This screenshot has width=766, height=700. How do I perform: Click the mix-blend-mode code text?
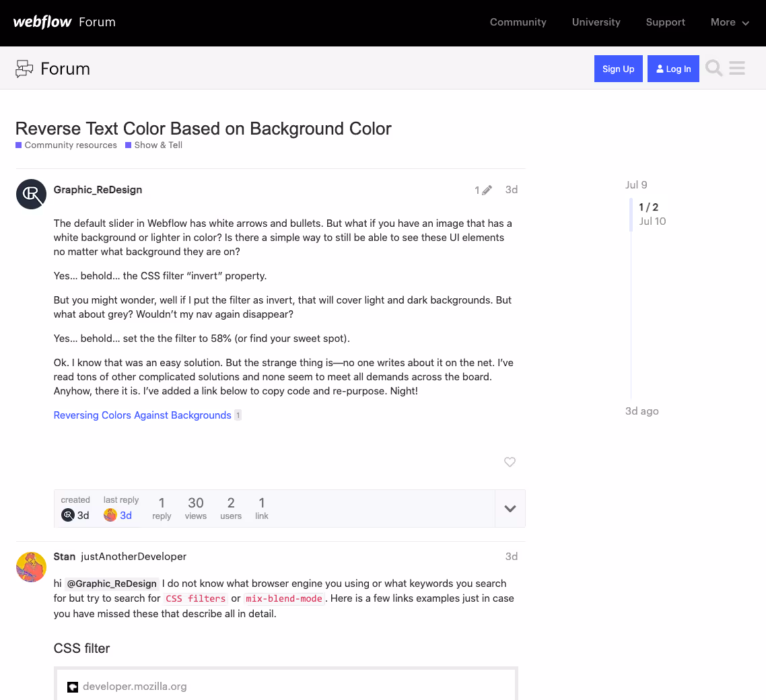click(284, 599)
